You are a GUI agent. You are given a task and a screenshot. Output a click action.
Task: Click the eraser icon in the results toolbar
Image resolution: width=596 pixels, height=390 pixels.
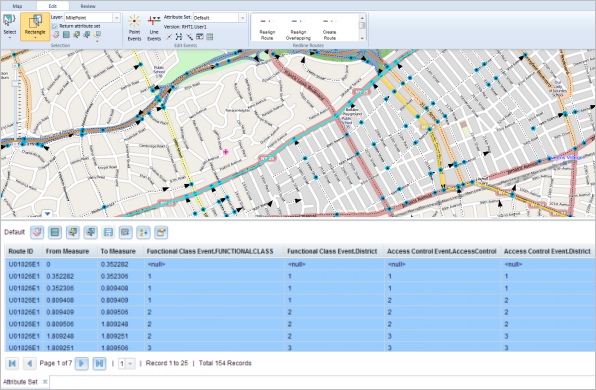pyautogui.click(x=37, y=232)
